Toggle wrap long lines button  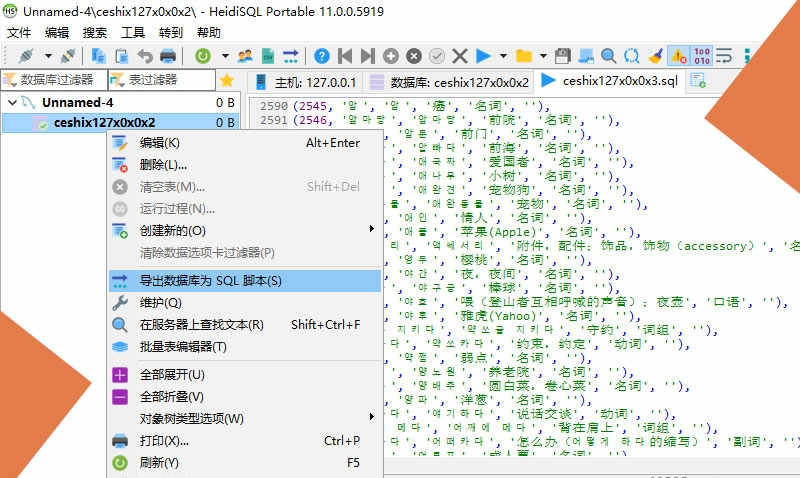pyautogui.click(x=724, y=56)
